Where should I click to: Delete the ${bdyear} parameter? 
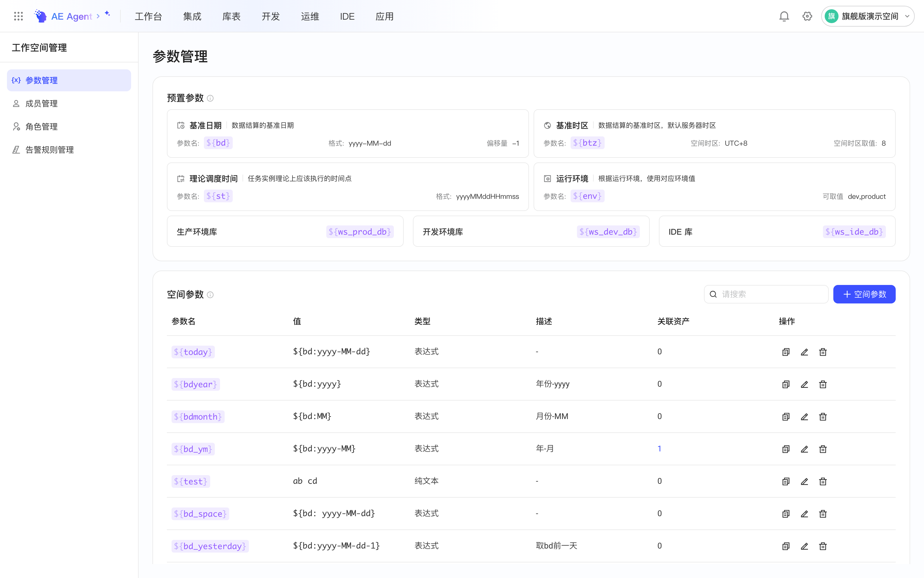pyautogui.click(x=823, y=384)
